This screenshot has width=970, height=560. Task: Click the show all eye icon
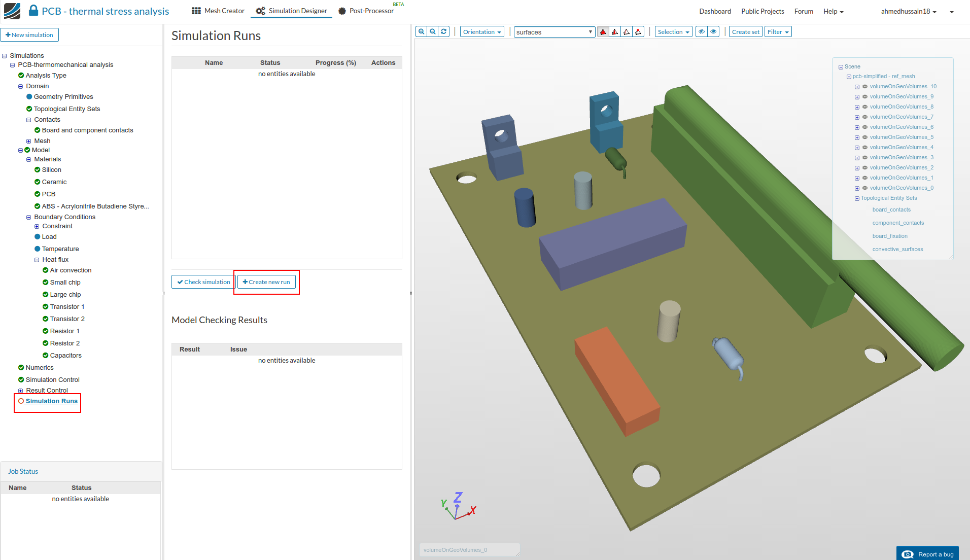click(713, 32)
